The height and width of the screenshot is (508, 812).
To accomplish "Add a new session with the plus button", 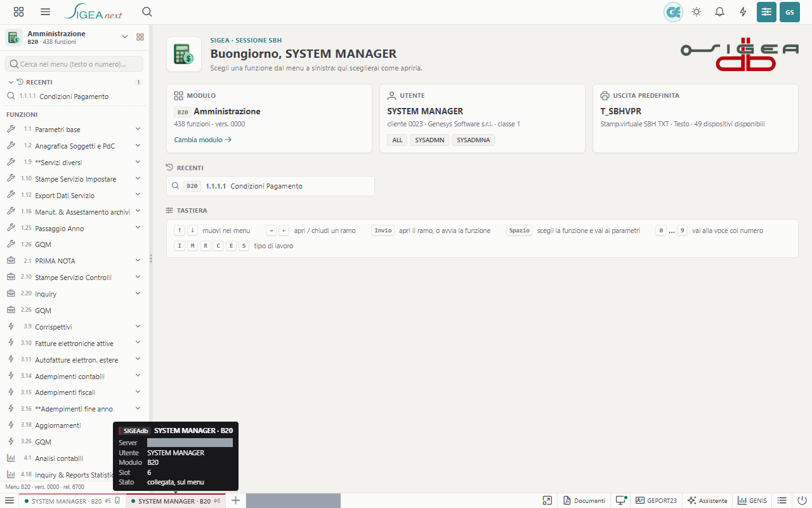I will (235, 501).
